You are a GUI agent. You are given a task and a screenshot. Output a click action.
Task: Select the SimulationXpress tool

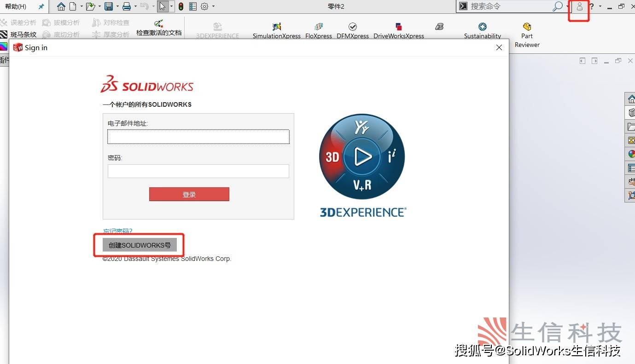pos(276,28)
